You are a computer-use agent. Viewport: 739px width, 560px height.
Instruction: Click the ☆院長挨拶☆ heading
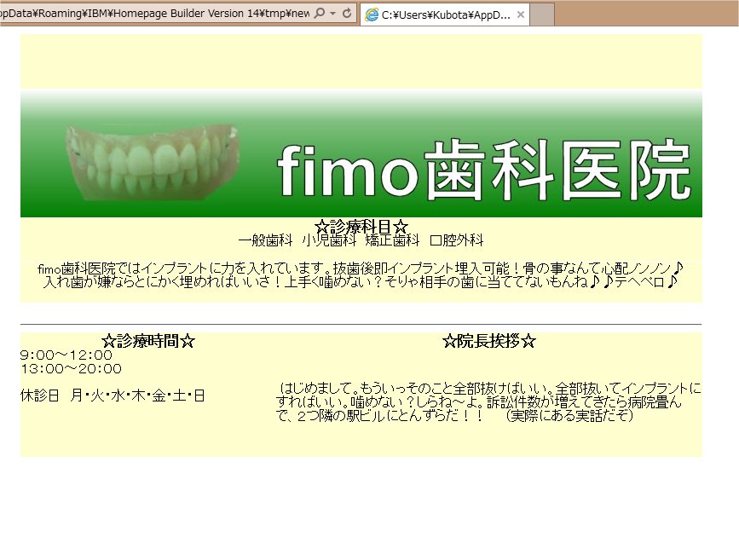pos(489,341)
